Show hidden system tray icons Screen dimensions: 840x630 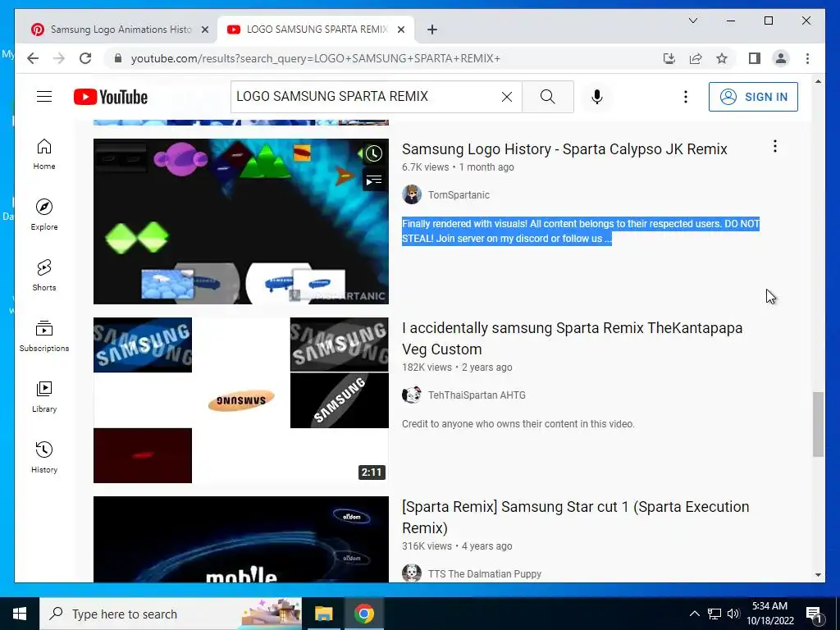694,614
